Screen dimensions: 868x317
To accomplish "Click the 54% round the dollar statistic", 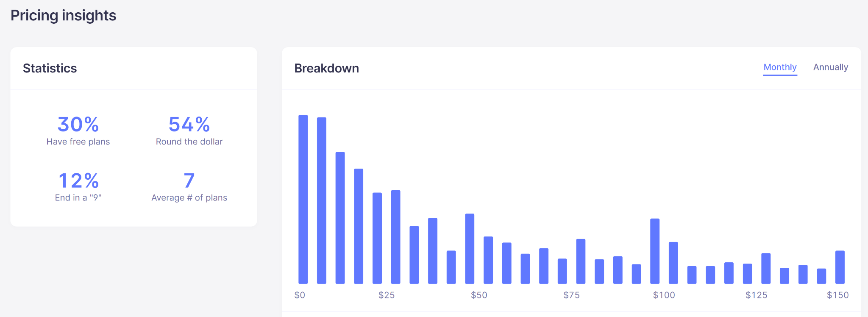I will tap(189, 125).
